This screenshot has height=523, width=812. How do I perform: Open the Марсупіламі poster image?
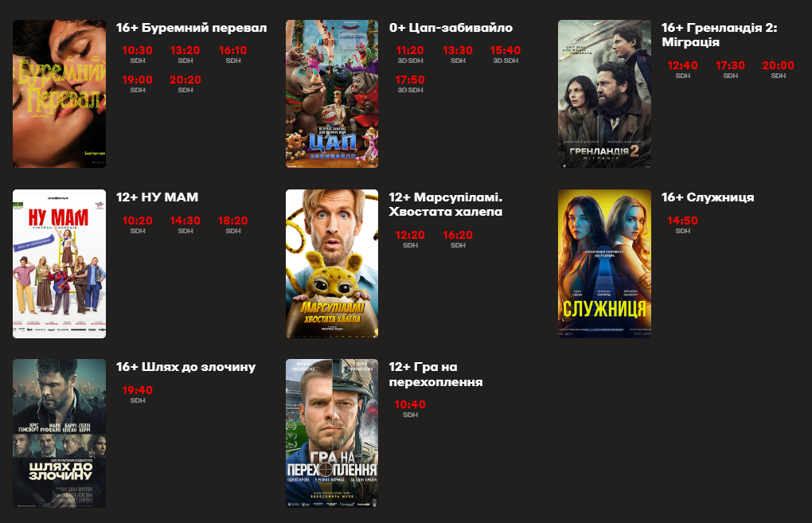click(x=332, y=263)
